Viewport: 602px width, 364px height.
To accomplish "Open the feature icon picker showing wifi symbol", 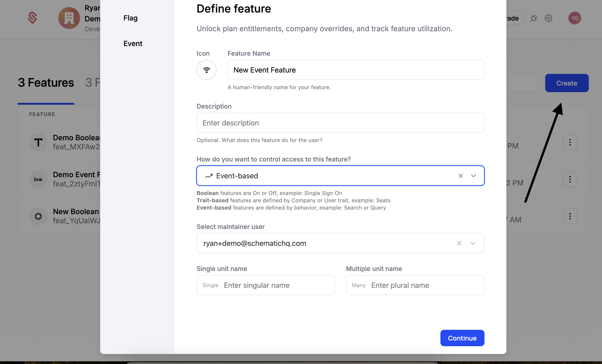I will [207, 70].
